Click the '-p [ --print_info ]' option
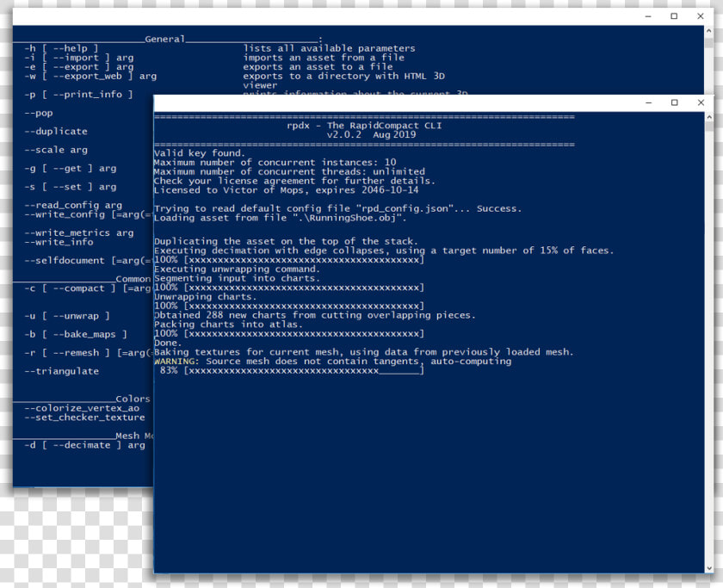723x588 pixels. pyautogui.click(x=78, y=95)
